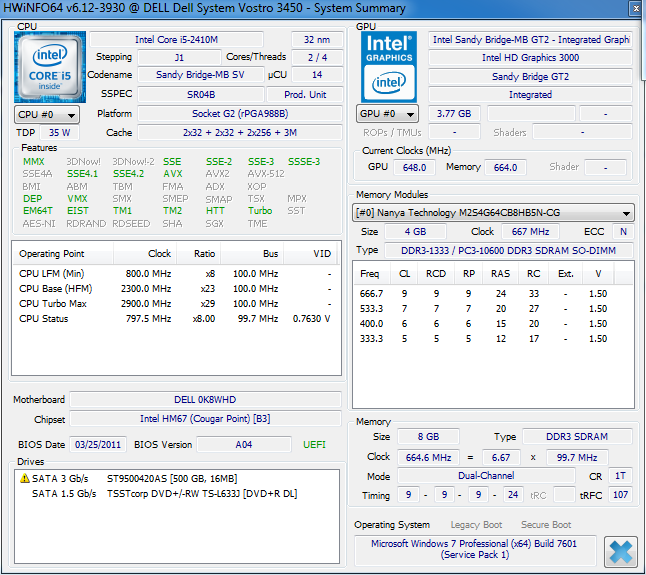Click the 0.7630 V VID value
The height and width of the screenshot is (575, 646).
[x=311, y=318]
